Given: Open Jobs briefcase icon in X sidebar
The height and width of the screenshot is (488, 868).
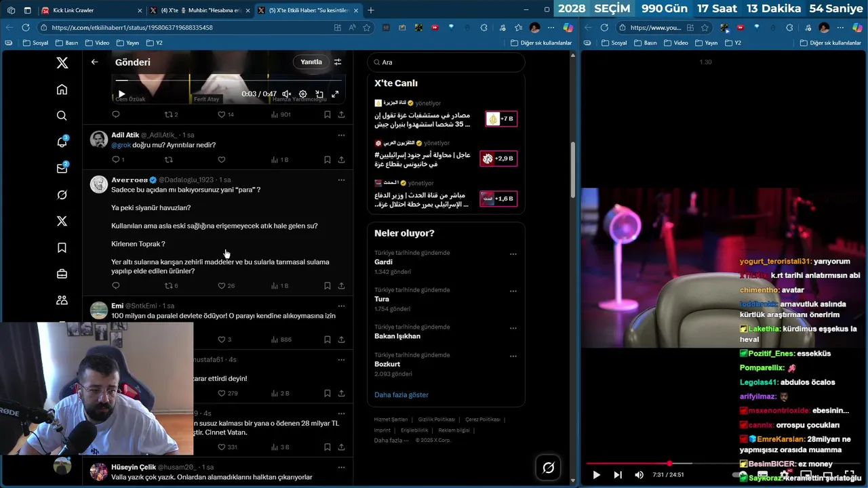Looking at the screenshot, I should (x=62, y=274).
